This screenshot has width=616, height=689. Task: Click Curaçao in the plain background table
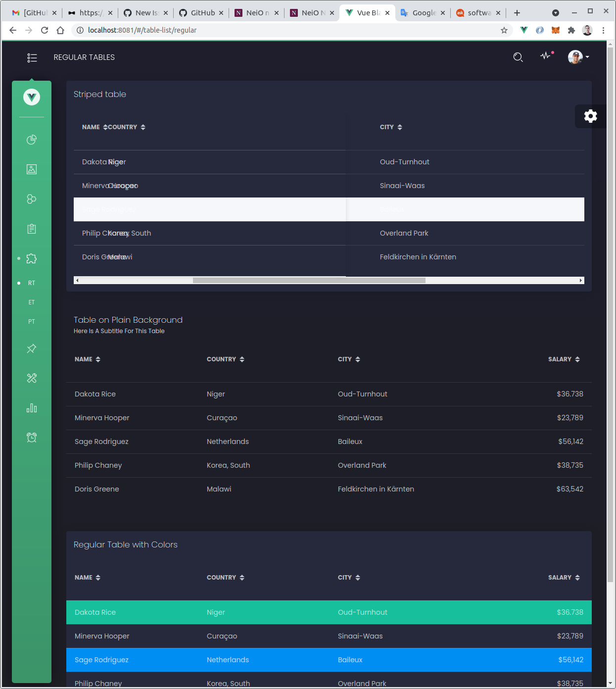222,418
